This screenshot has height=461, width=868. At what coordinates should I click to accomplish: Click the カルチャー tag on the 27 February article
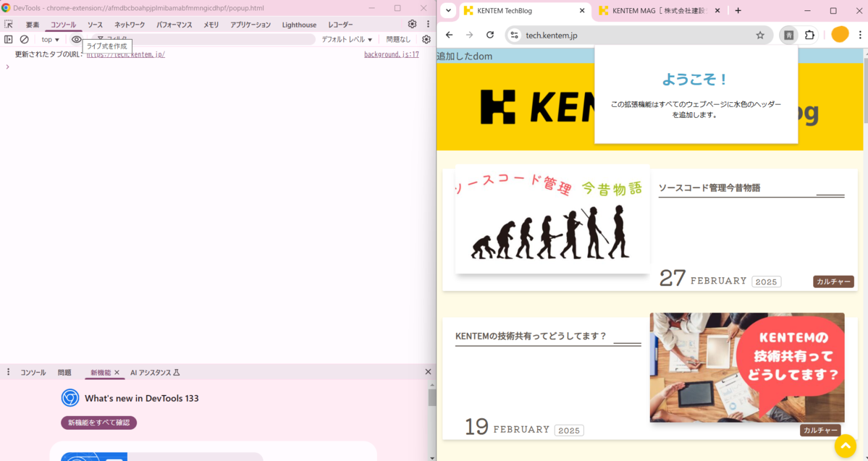tap(834, 282)
